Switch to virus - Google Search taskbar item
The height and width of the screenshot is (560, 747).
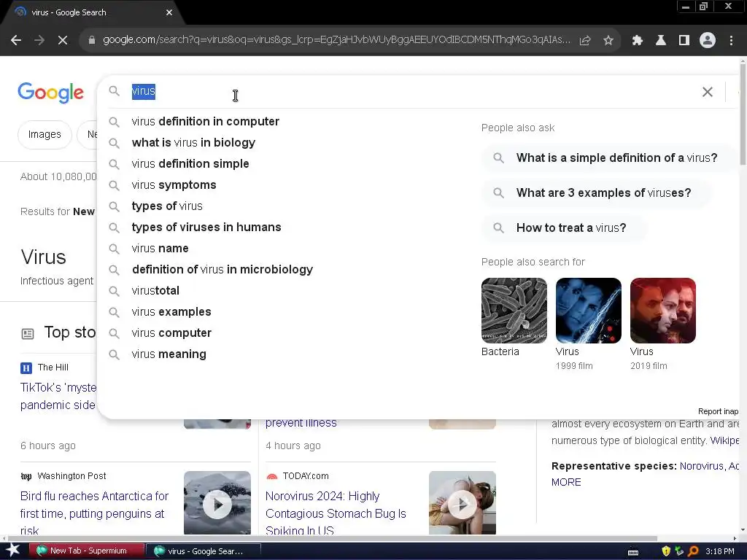(x=204, y=551)
